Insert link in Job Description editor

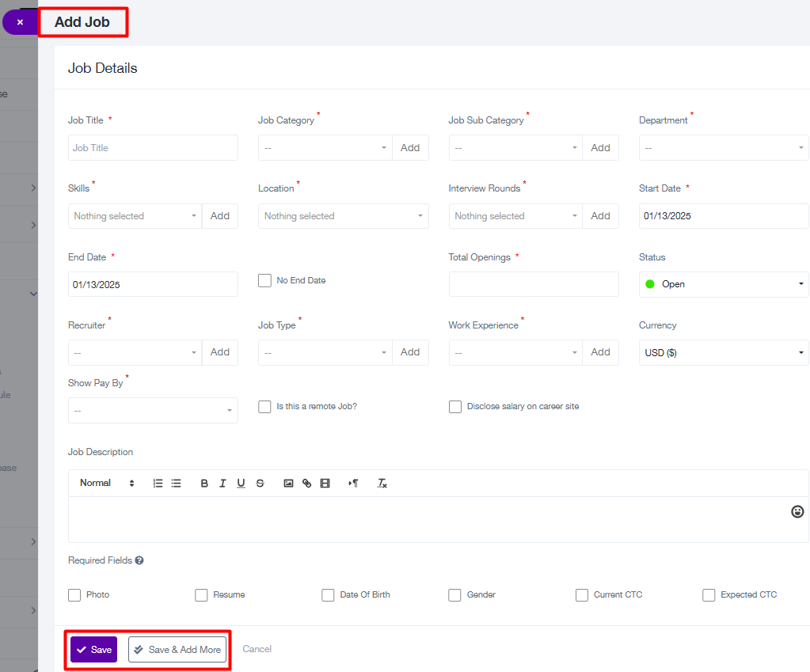[x=307, y=484]
